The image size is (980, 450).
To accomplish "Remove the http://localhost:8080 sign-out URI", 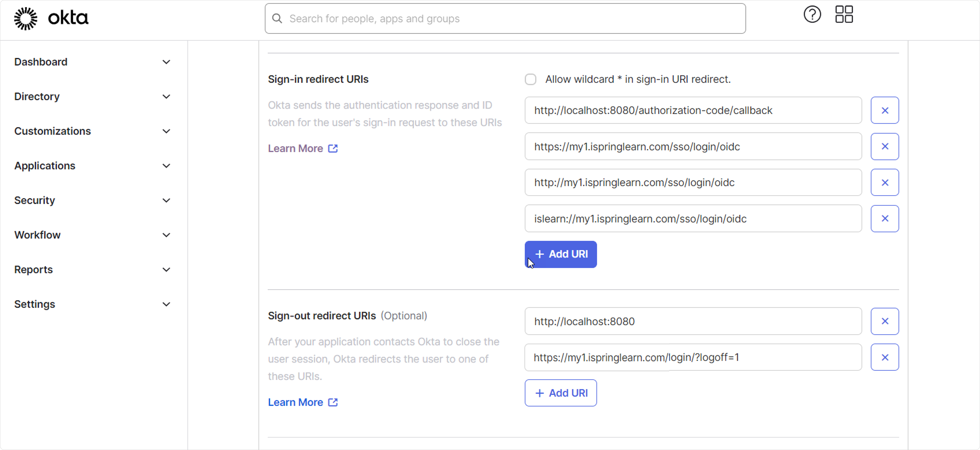I will pos(884,321).
